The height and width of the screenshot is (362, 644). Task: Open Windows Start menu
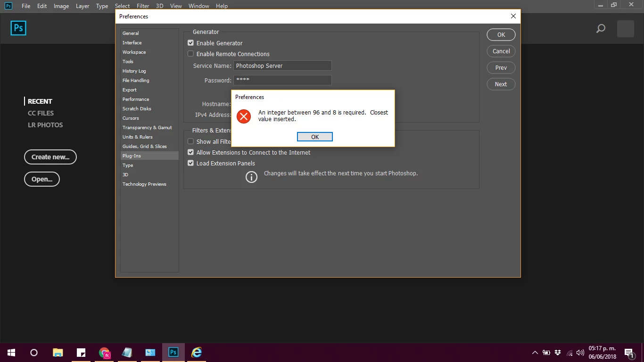(x=11, y=353)
